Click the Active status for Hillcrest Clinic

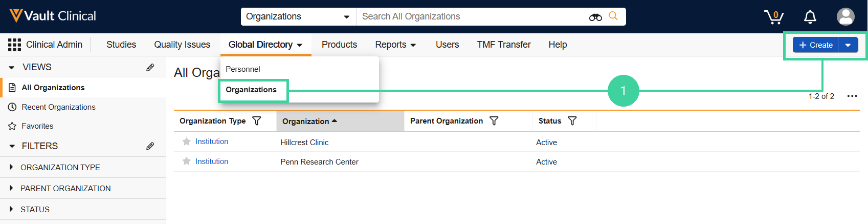(x=546, y=142)
